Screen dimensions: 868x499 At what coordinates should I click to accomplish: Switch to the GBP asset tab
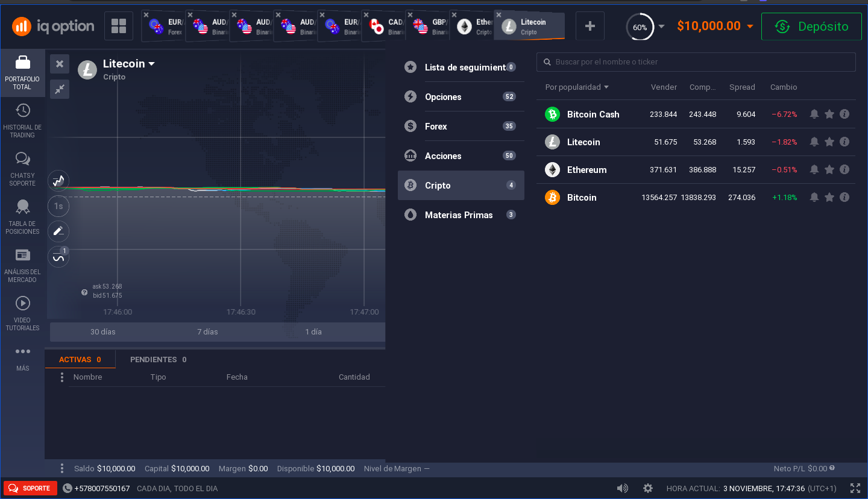[x=428, y=27]
